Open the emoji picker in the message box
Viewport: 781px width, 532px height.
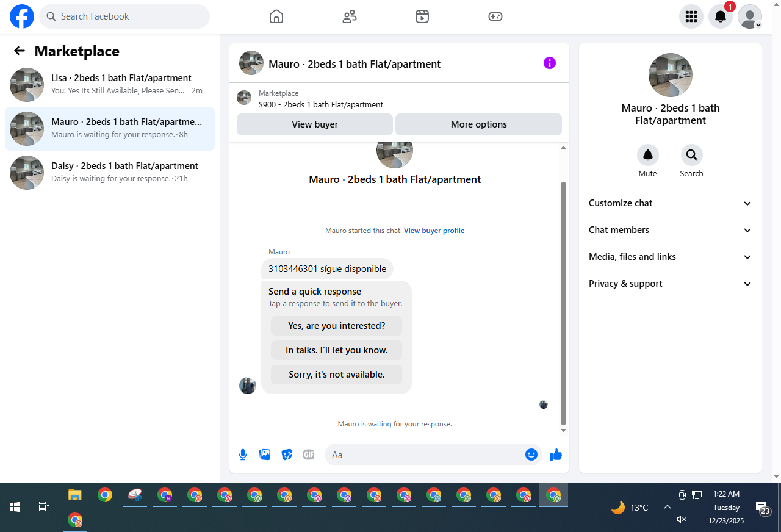pos(531,455)
